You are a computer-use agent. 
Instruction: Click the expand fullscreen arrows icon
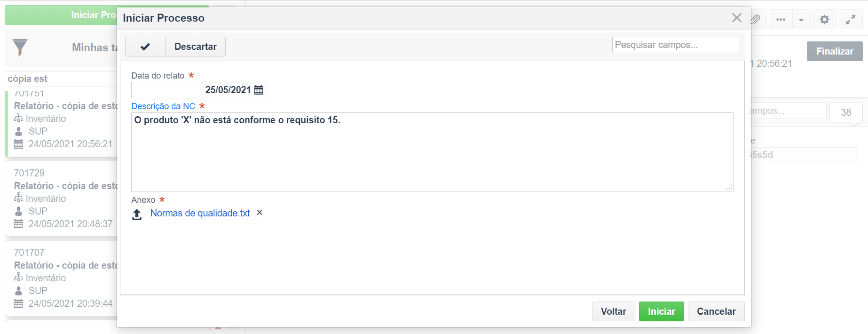(x=851, y=20)
